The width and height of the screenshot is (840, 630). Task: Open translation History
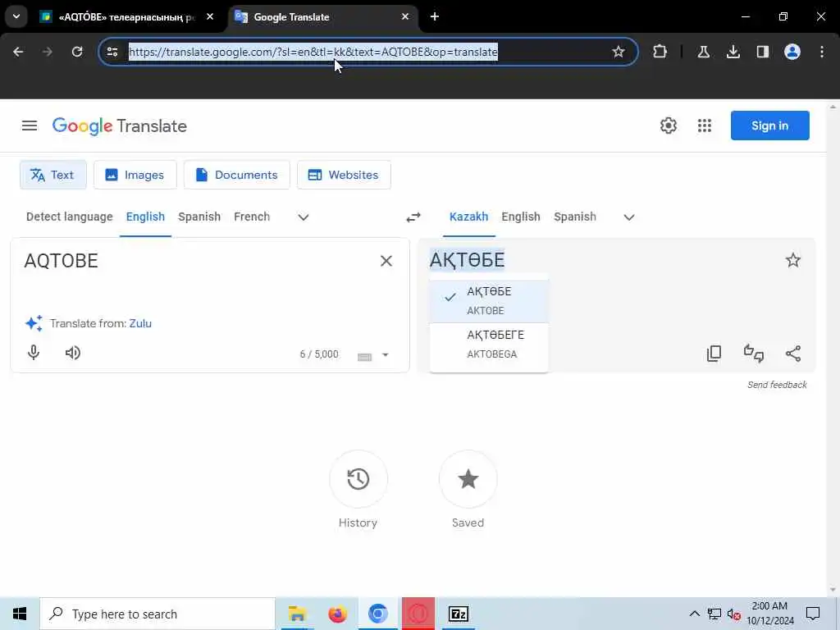[x=358, y=479]
